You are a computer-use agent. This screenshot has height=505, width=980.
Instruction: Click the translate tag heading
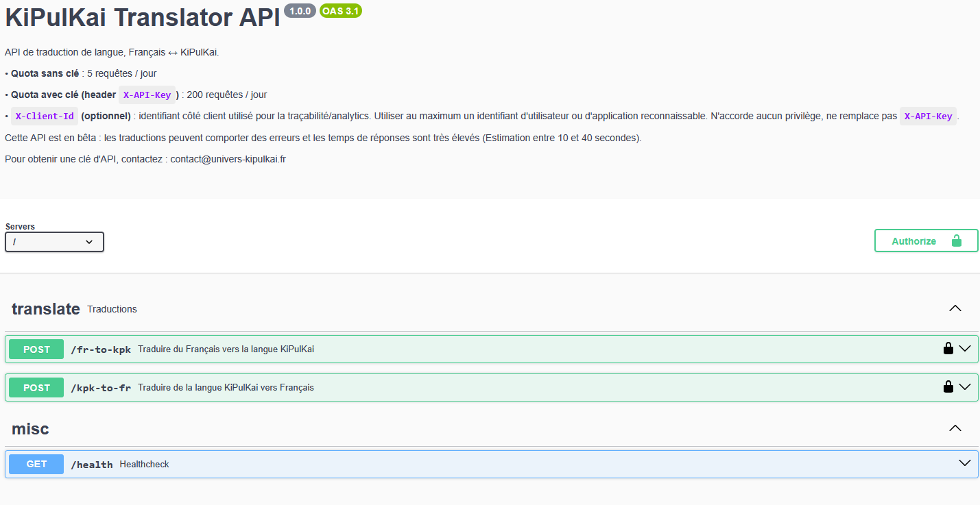[x=46, y=309]
